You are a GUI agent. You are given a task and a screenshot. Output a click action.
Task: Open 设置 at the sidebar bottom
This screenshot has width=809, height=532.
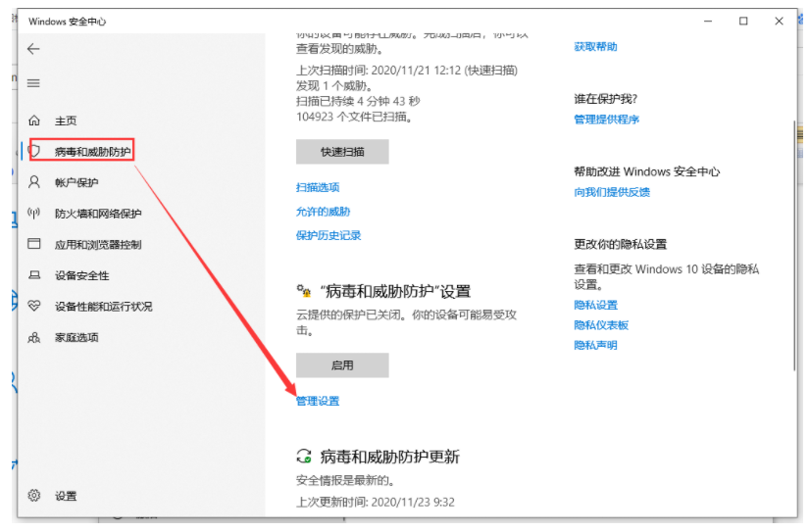point(66,496)
